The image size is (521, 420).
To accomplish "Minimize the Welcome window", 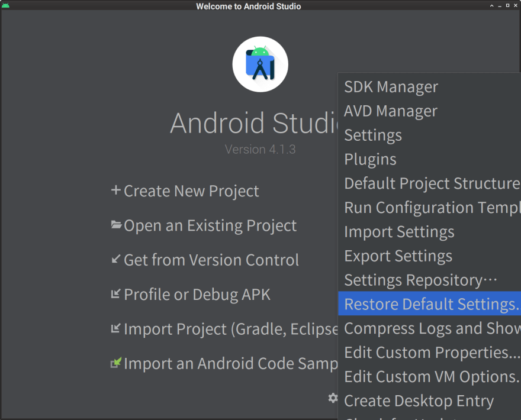I will pyautogui.click(x=500, y=6).
